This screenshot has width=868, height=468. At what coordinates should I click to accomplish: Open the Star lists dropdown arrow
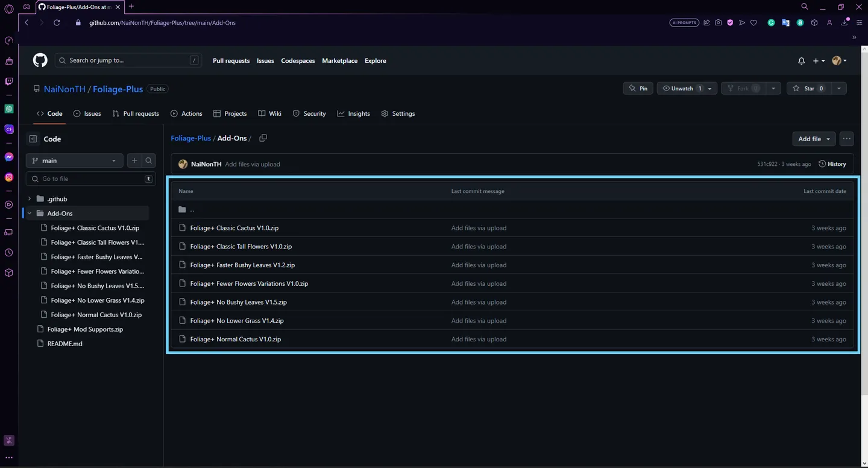click(838, 89)
